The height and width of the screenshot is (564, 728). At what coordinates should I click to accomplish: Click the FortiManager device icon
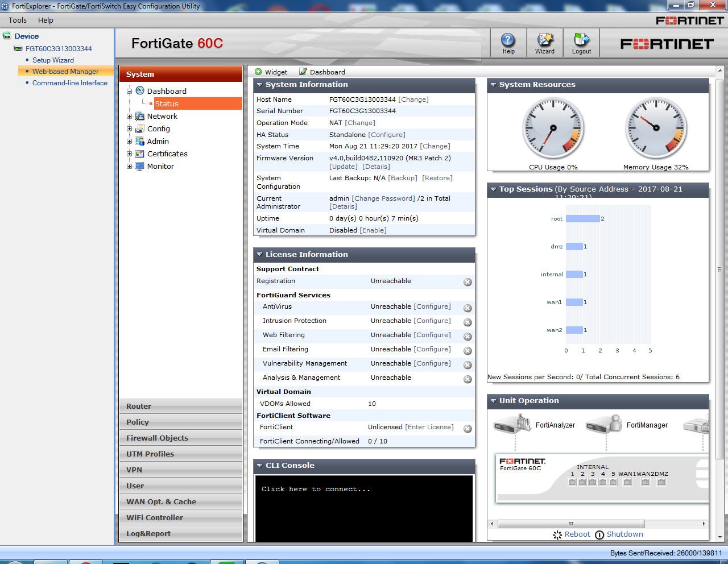[604, 424]
